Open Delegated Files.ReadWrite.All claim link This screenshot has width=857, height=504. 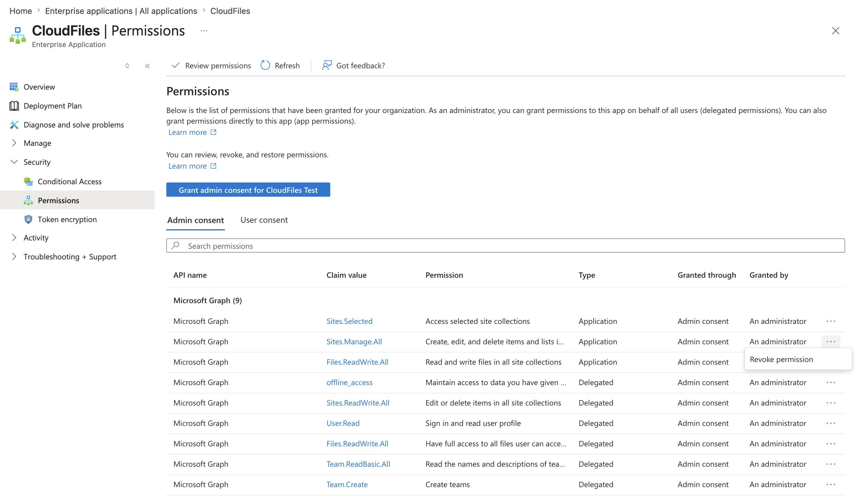[x=357, y=443]
